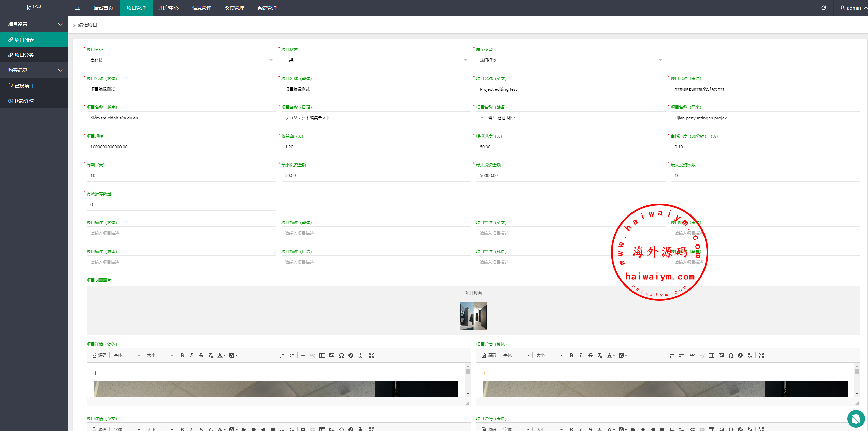Click the project cover image thumbnail

point(473,316)
